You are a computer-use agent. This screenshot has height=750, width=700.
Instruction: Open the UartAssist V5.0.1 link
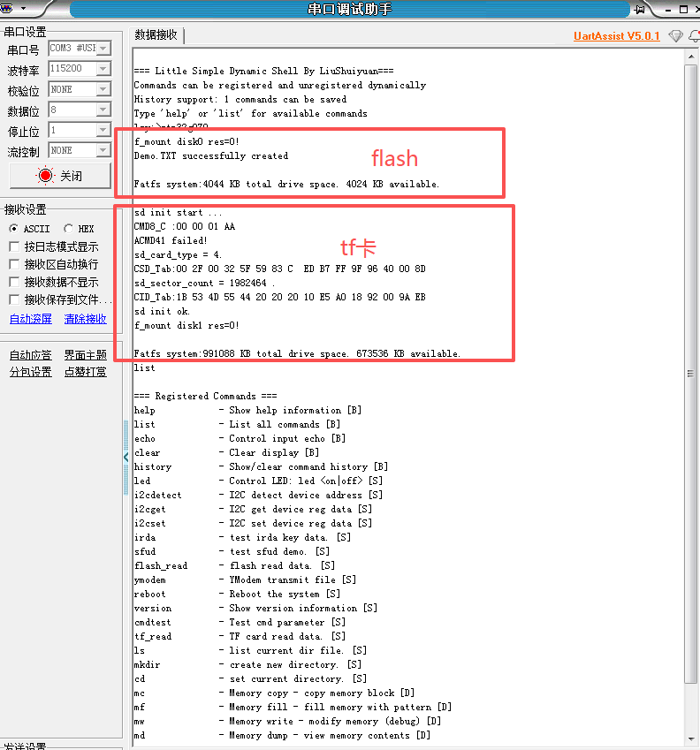click(616, 36)
